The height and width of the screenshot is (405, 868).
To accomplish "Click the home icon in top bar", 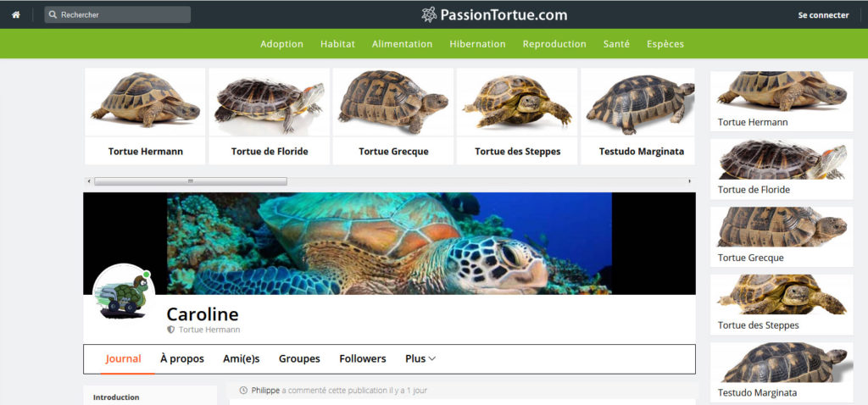I will tap(16, 15).
